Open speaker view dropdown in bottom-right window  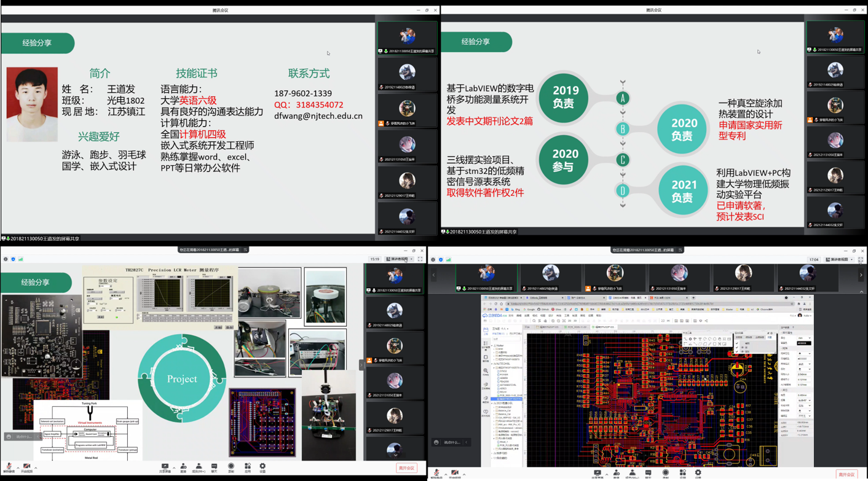pyautogui.click(x=838, y=260)
